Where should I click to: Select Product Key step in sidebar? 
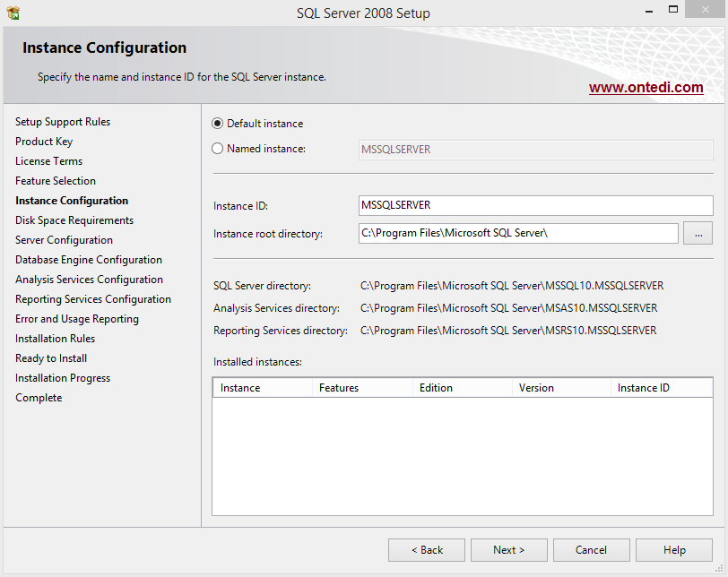44,142
